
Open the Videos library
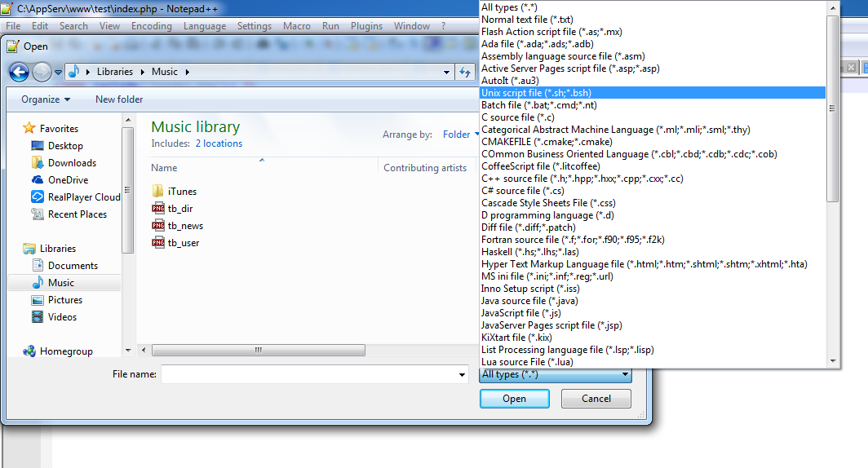62,317
